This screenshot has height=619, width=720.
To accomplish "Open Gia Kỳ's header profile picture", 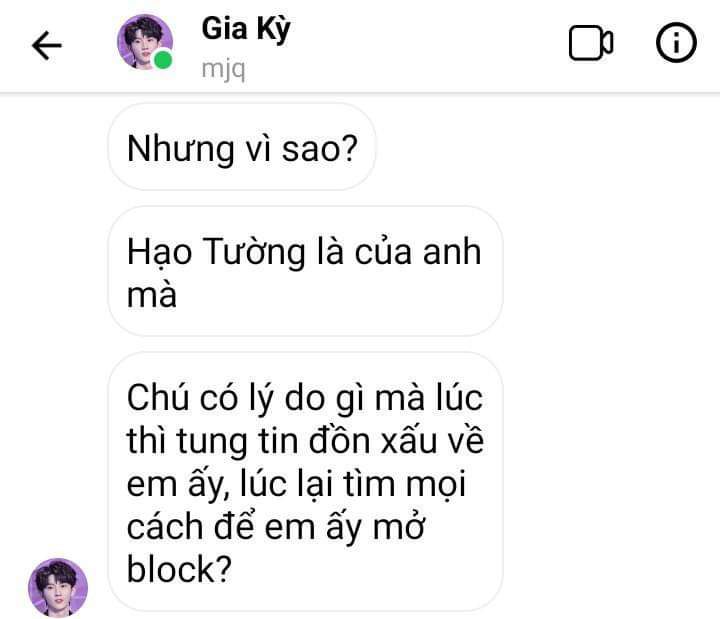I will [x=145, y=42].
